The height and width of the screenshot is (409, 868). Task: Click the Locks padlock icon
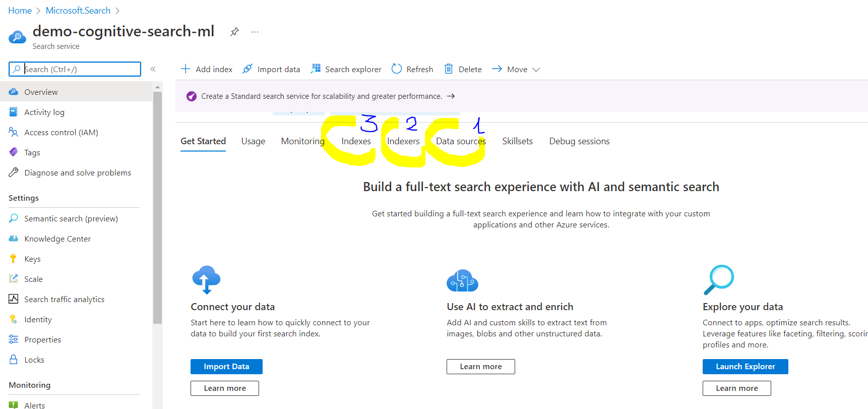click(14, 360)
